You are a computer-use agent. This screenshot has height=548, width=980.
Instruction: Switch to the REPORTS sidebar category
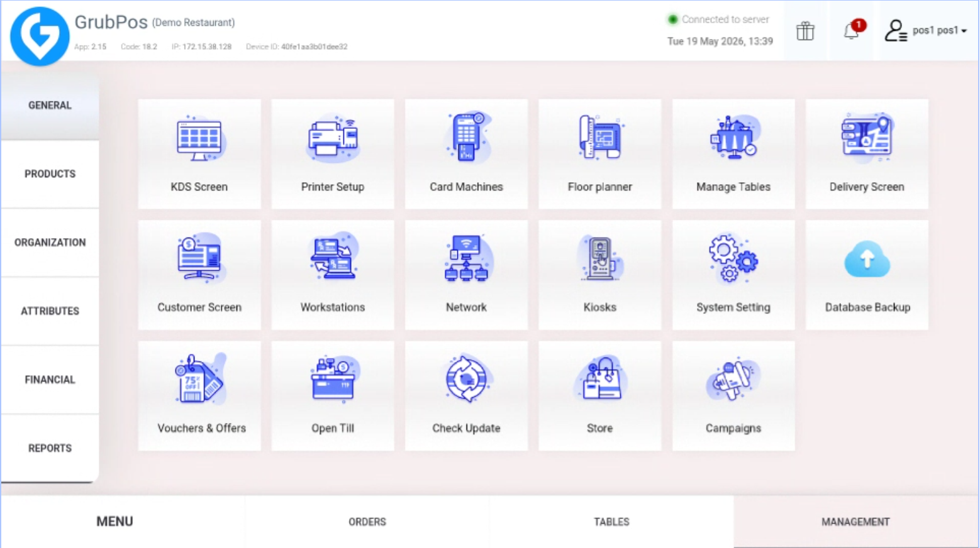[50, 448]
